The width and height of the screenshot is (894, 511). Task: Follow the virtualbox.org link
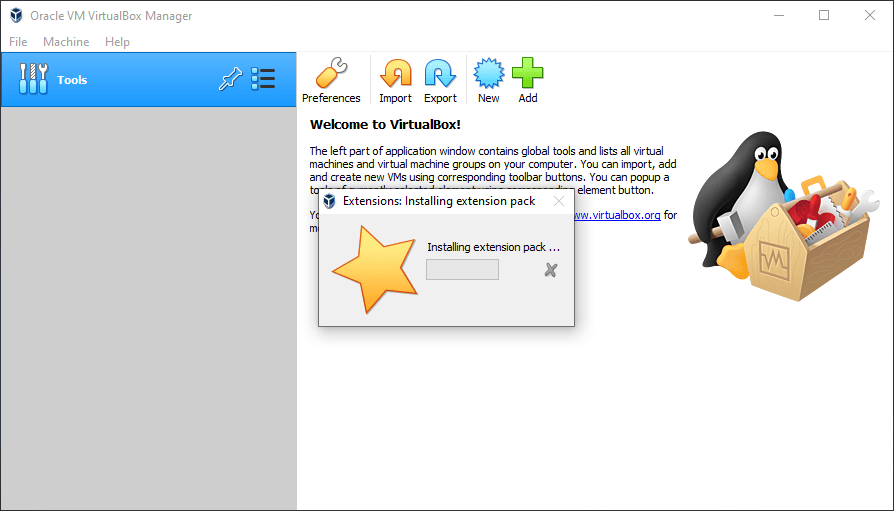point(616,215)
